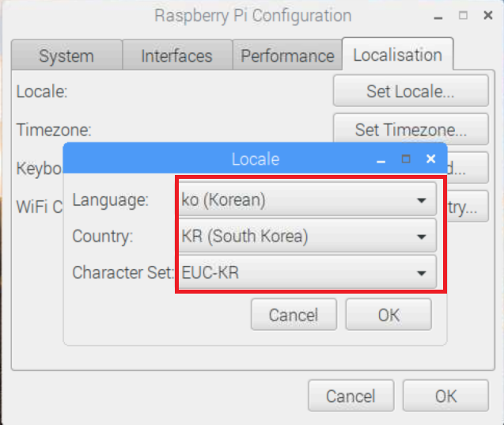Open the Language dropdown showing ko (Korean)

[308, 199]
